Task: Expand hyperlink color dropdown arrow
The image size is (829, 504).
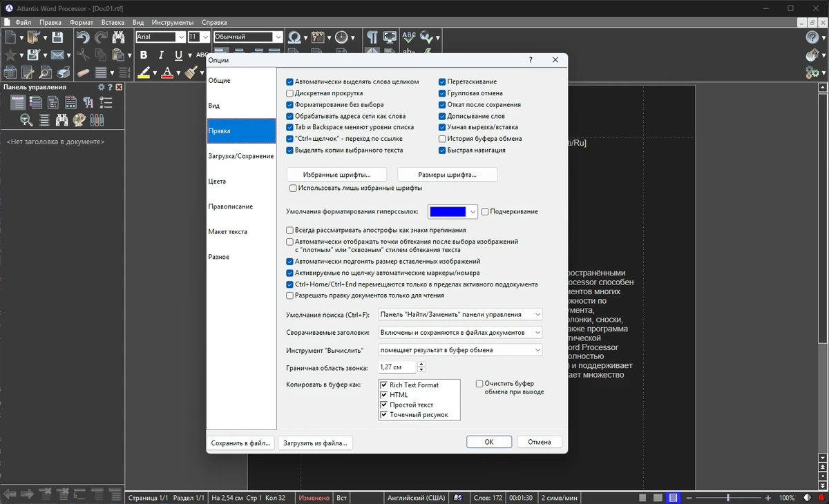Action: pos(473,211)
